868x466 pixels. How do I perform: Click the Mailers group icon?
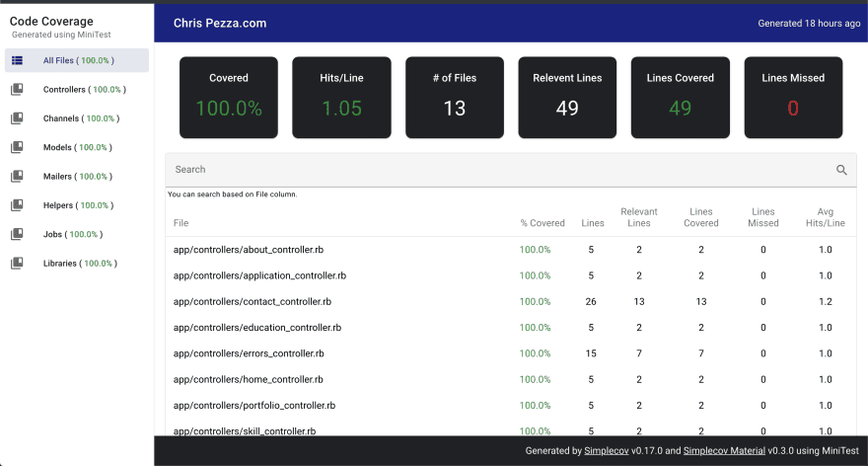pos(17,177)
